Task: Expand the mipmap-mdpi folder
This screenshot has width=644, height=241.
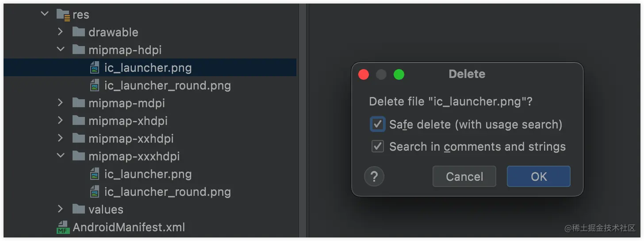Action: coord(61,103)
